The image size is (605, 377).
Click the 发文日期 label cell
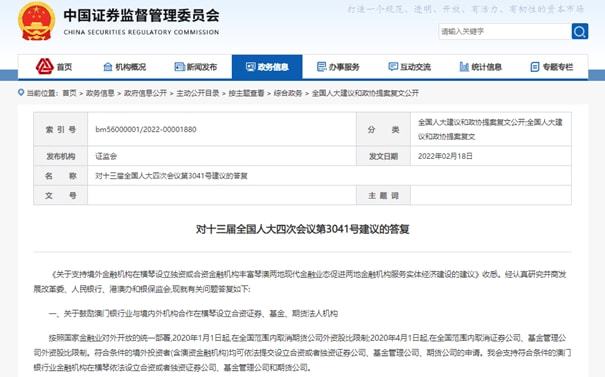coord(383,156)
